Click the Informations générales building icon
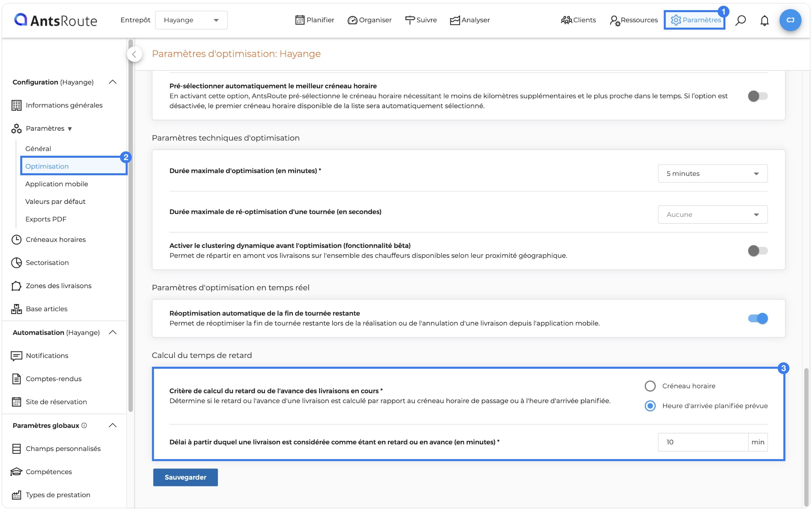This screenshot has height=511, width=812. 16,105
